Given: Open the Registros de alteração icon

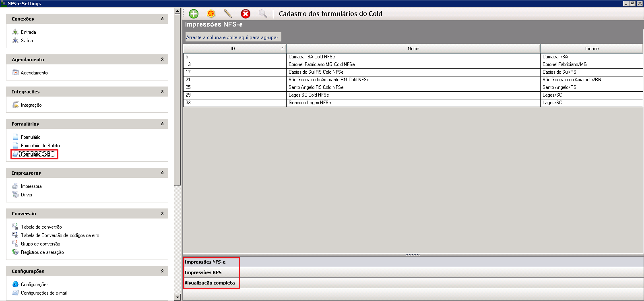Looking at the screenshot, I should coord(15,252).
